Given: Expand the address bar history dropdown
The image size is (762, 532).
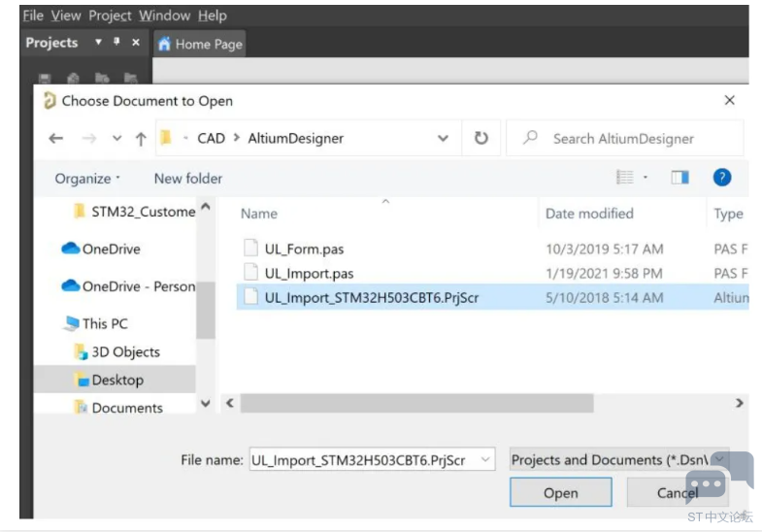Looking at the screenshot, I should [443, 139].
